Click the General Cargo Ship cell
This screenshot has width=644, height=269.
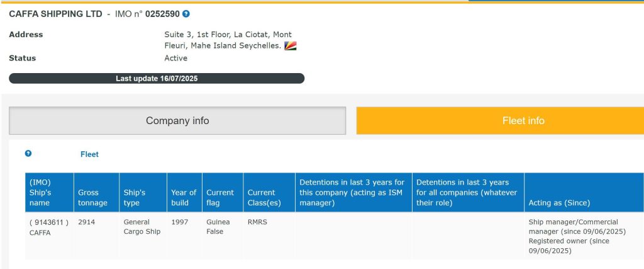[x=142, y=227]
